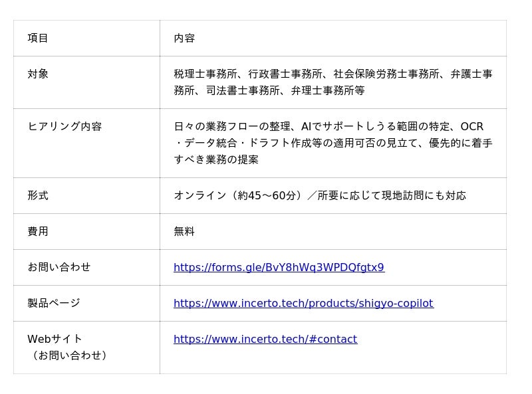Click the Webサイト row label
This screenshot has width=532, height=394.
click(55, 340)
